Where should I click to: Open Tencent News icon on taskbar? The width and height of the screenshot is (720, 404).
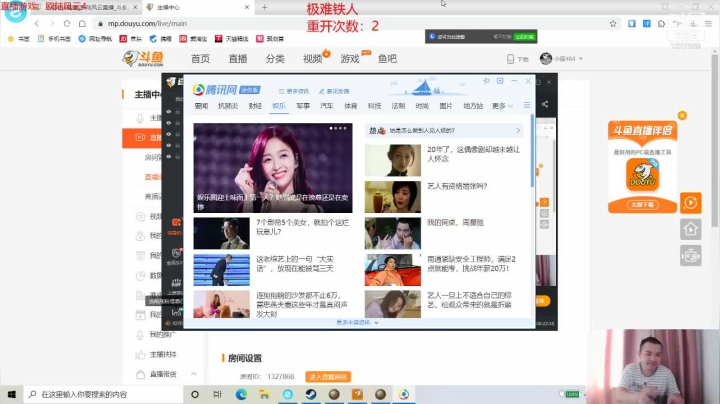[x=404, y=394]
